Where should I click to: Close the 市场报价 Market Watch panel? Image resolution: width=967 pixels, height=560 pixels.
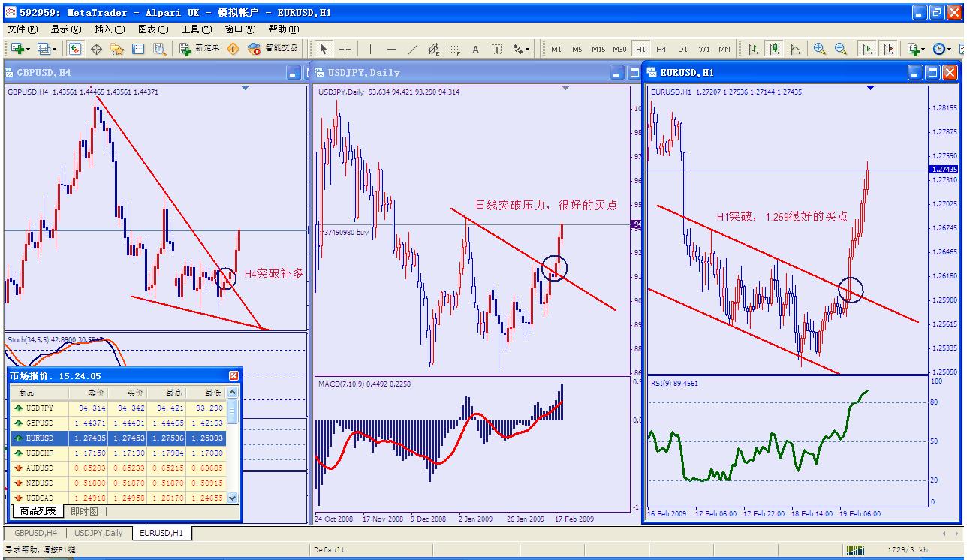point(233,376)
